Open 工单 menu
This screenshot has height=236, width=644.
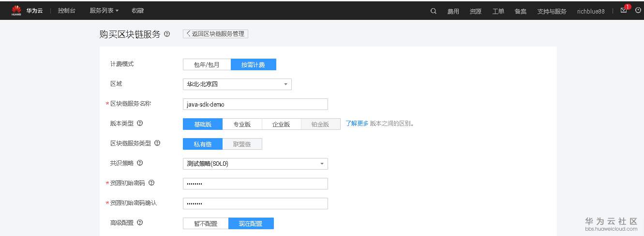click(498, 11)
